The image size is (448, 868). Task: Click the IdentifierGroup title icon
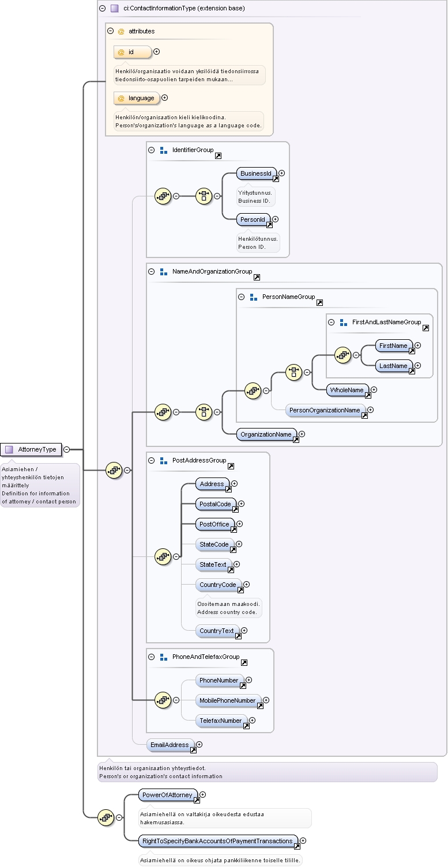click(164, 150)
